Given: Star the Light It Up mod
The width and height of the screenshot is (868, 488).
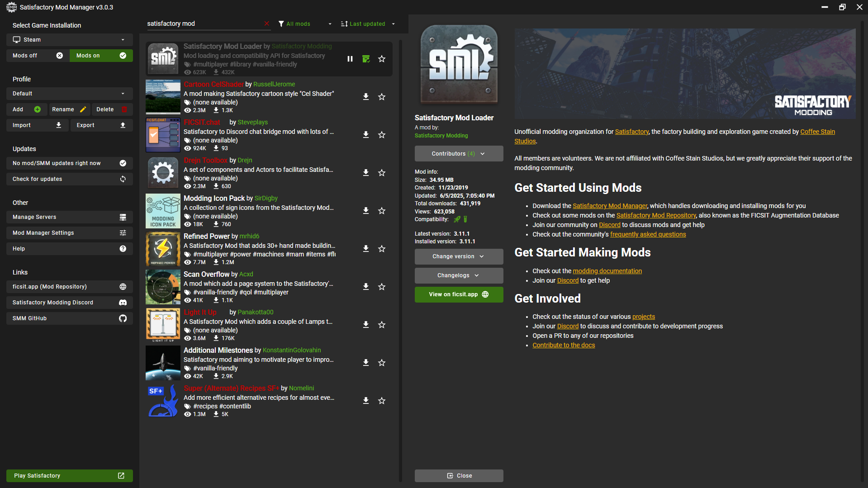Looking at the screenshot, I should coord(382,325).
